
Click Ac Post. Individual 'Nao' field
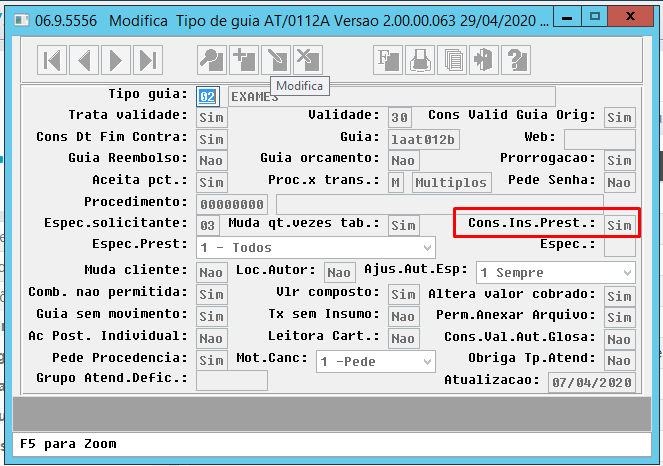212,339
